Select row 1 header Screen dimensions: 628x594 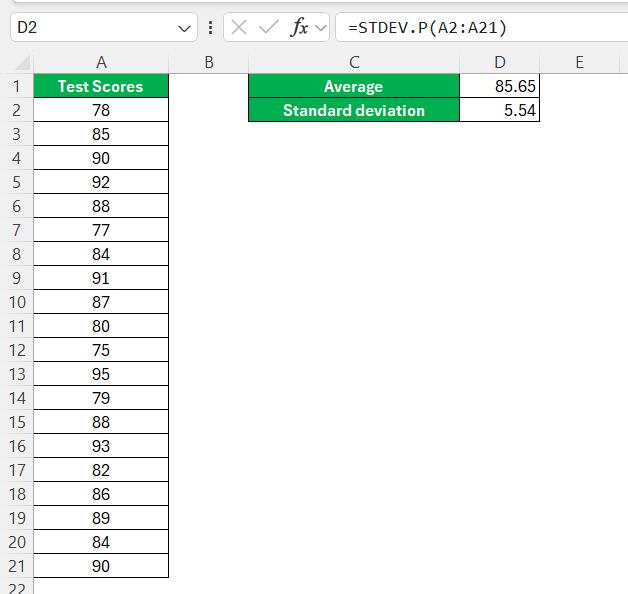(17, 86)
